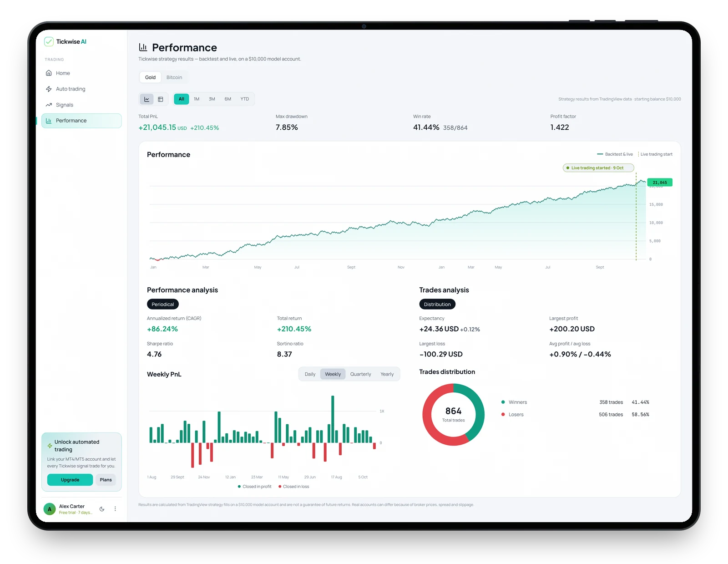Click the Performance heading bar chart icon
Image resolution: width=728 pixels, height=564 pixels.
point(143,47)
